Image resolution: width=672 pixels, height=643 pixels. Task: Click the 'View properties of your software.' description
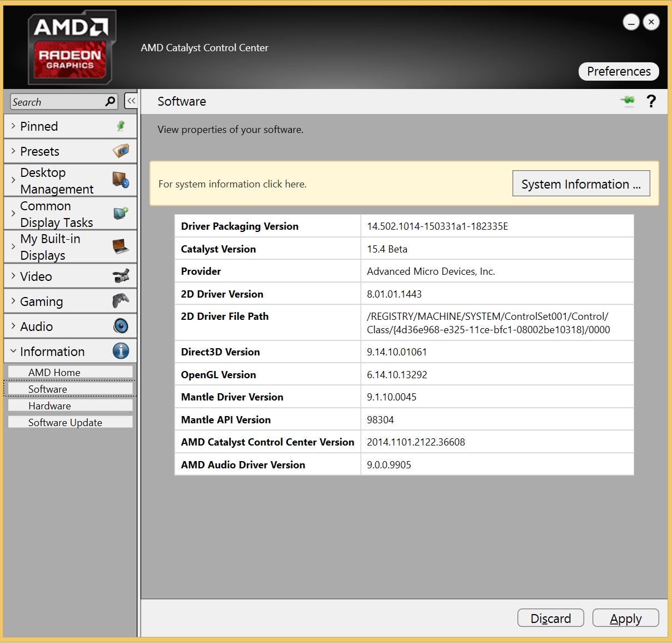point(230,130)
